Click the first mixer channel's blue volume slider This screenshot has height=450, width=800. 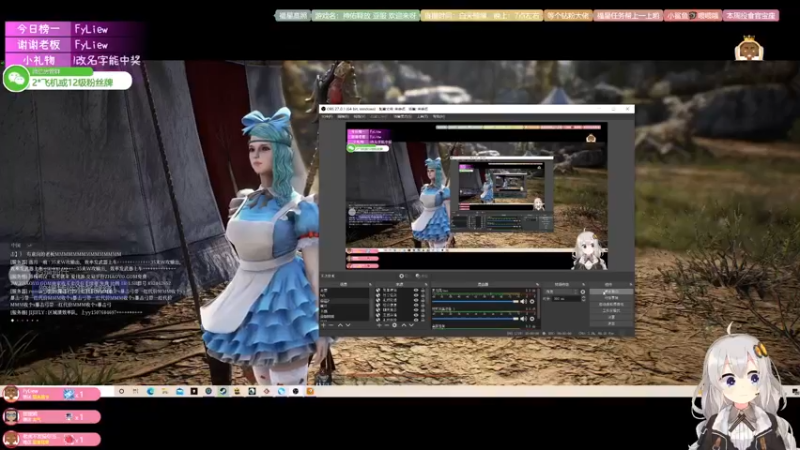pos(475,302)
